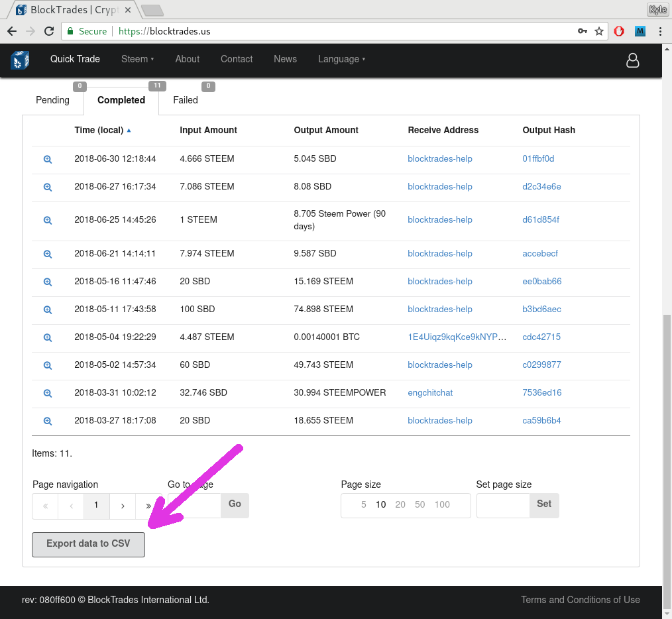Switch to the Pending tab
Screen dimensions: 672x619
click(x=53, y=100)
